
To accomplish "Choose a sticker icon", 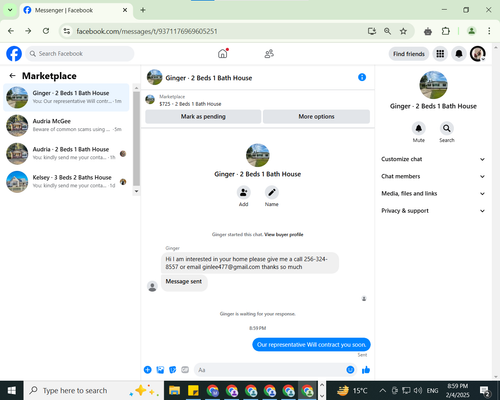I will [173, 370].
